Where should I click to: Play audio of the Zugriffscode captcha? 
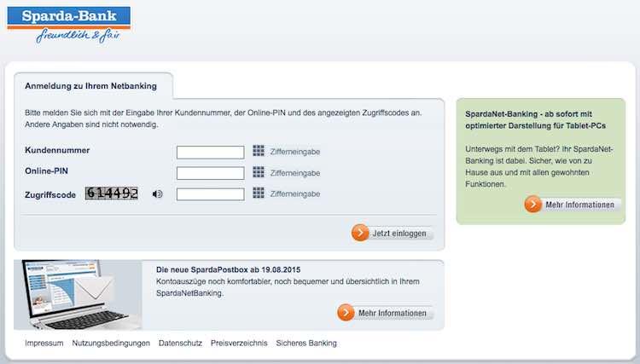(x=157, y=194)
